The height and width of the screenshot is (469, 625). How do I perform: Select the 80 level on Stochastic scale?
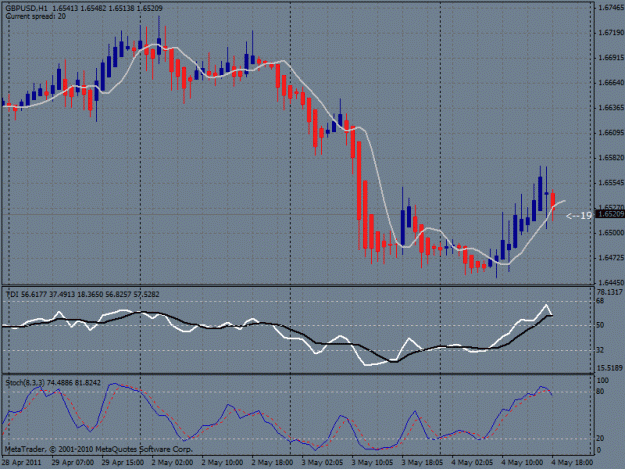tap(600, 392)
